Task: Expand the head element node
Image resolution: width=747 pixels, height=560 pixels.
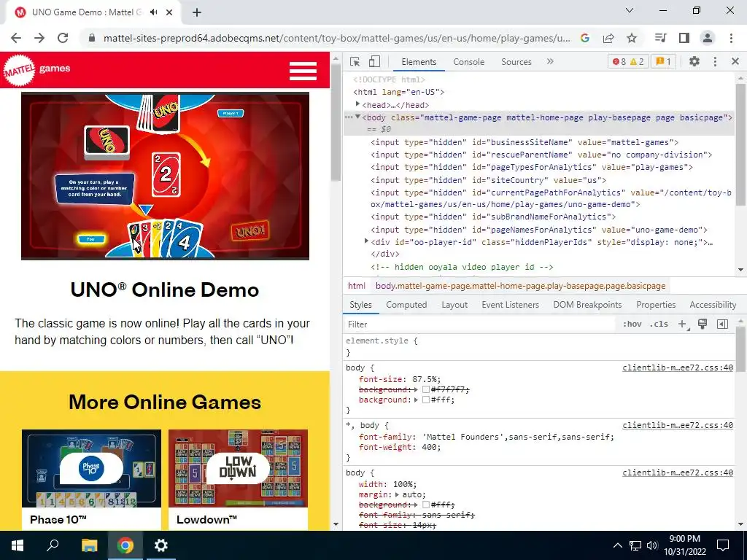Action: coord(357,104)
